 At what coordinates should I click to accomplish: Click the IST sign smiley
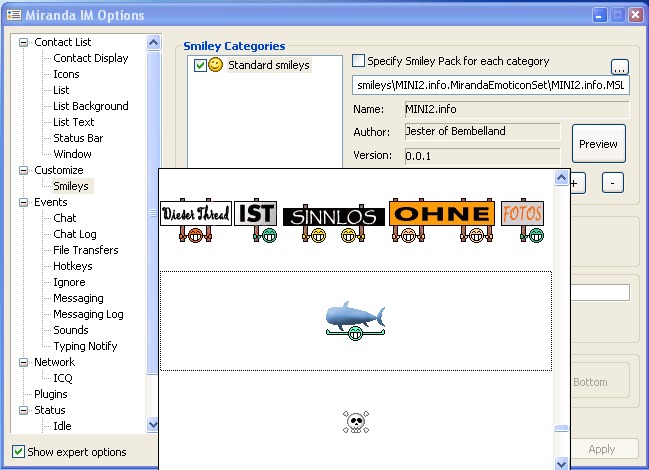[255, 220]
